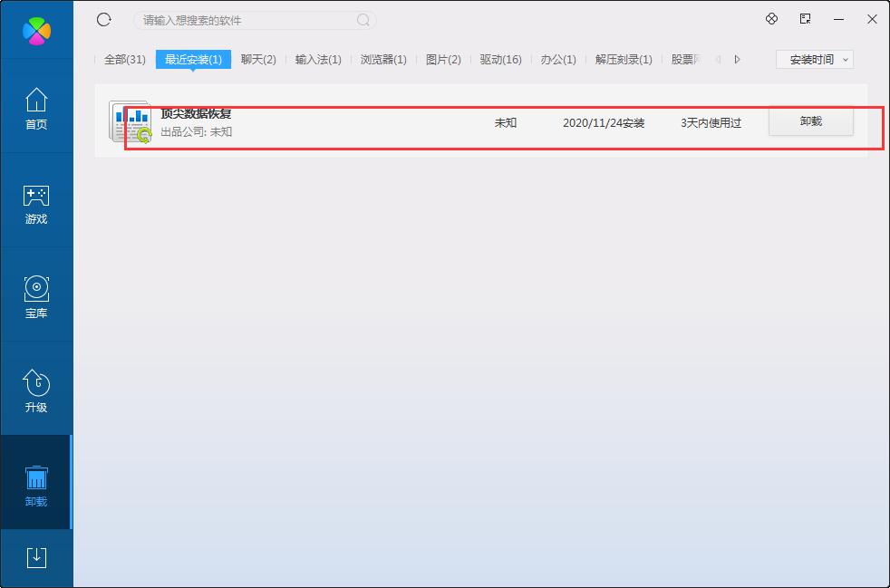Switch to the 全部(31) tab
This screenshot has width=890, height=588.
(124, 59)
